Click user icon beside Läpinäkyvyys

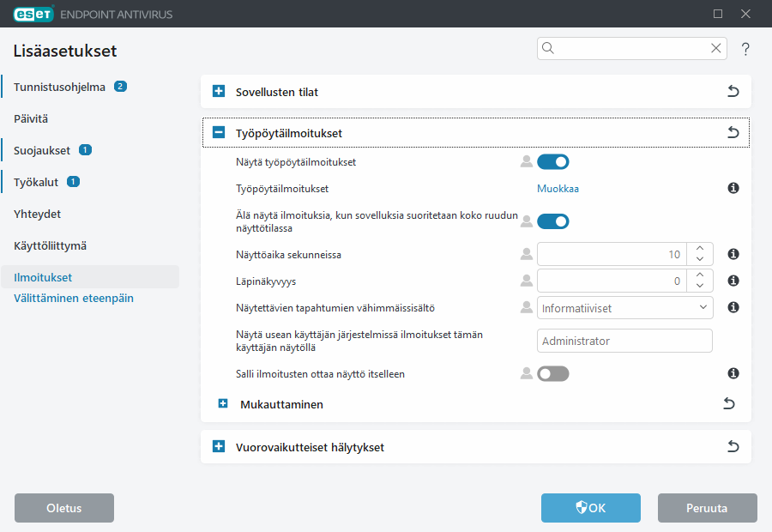pos(527,281)
